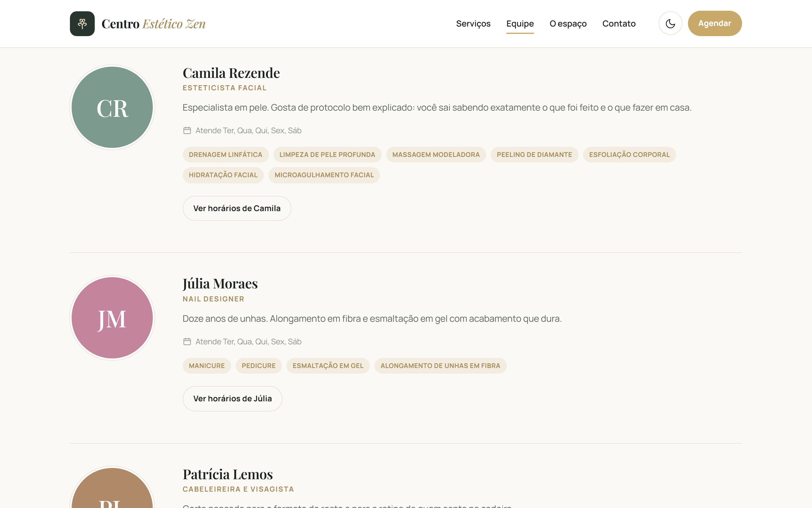Click Júlia Moraes's JM avatar

tap(112, 318)
